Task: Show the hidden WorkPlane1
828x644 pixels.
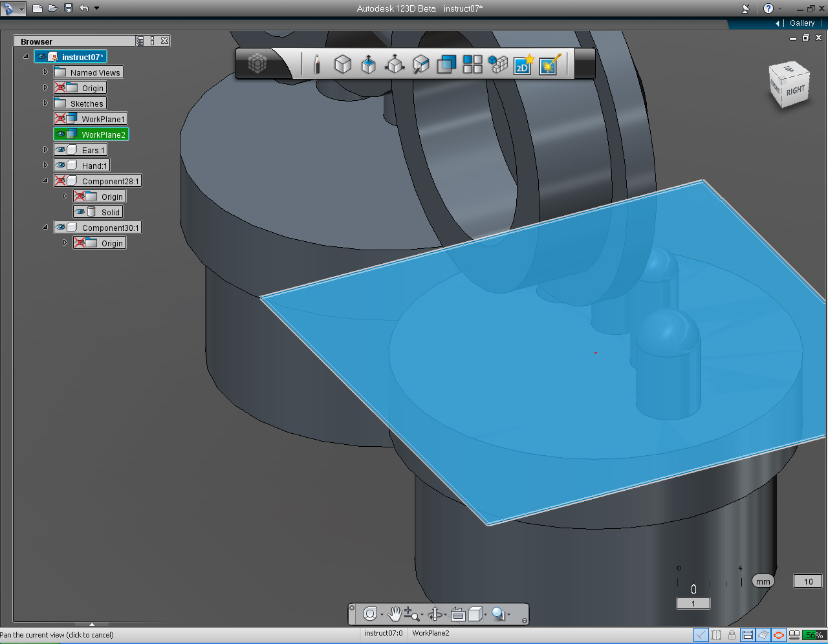Action: [x=60, y=118]
